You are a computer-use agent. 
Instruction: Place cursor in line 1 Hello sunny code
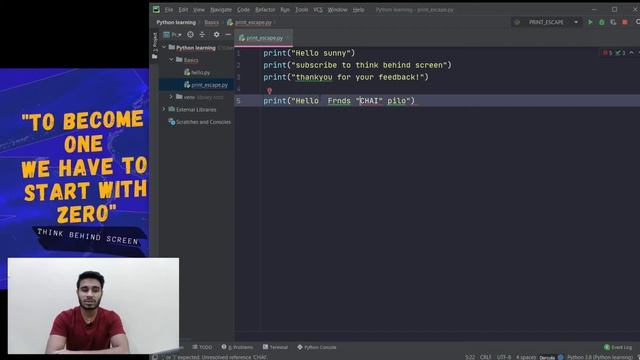(309, 53)
